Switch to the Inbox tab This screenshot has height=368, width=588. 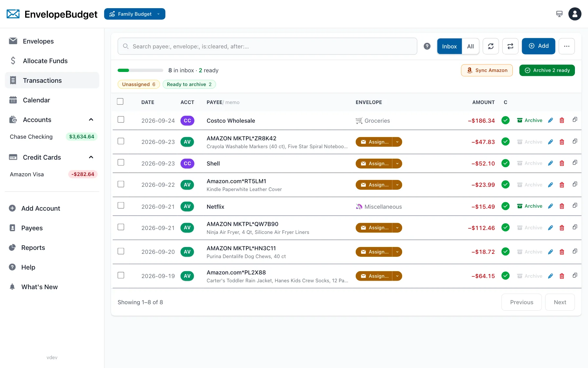(449, 46)
